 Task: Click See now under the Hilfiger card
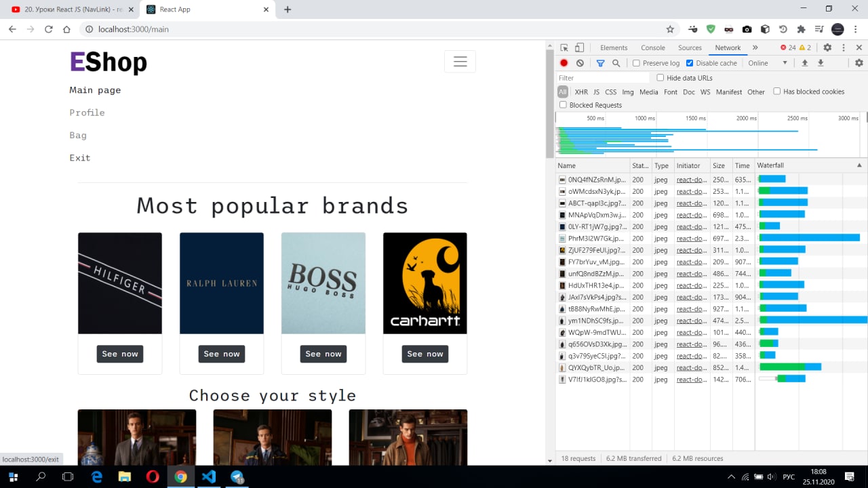point(120,354)
